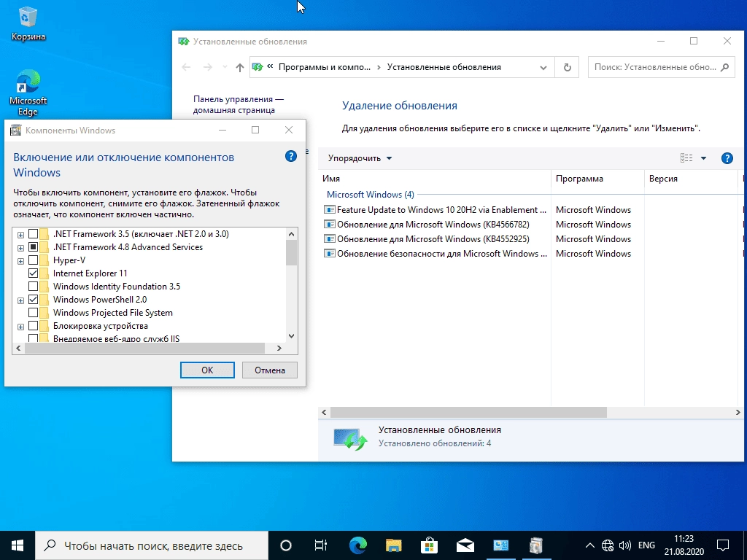Refresh the Installed Updates address bar
The image size is (747, 560).
[x=567, y=67]
